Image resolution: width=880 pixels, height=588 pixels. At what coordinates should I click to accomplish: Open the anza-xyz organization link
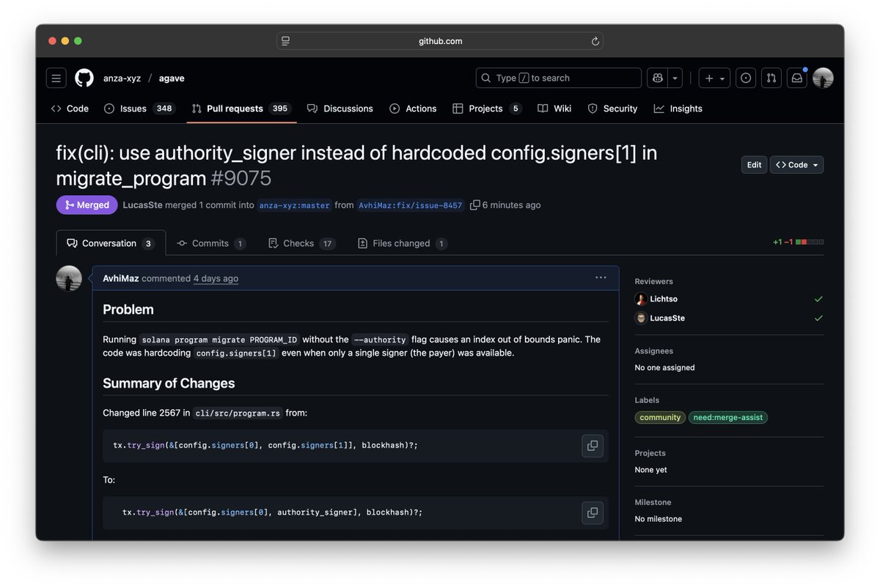(122, 78)
